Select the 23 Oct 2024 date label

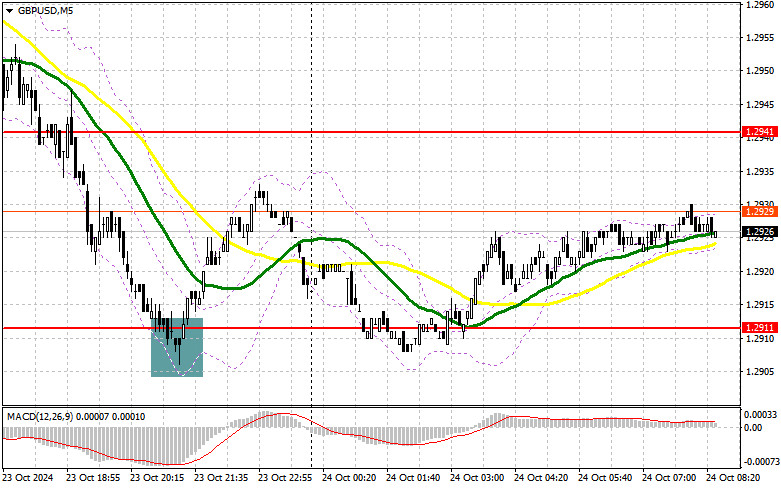[x=28, y=478]
